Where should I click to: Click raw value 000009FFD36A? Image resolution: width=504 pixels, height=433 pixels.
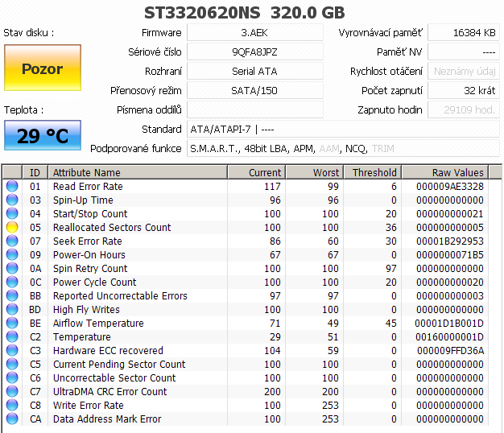(450, 350)
